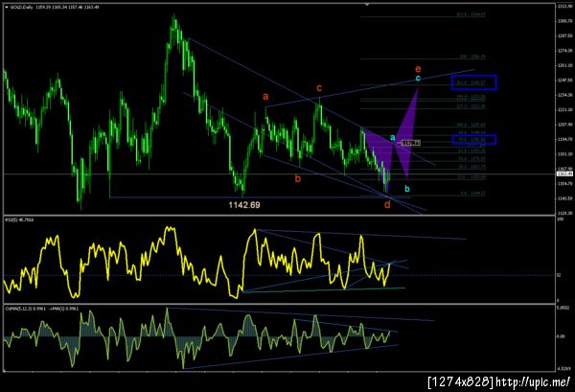Click the GOLD,Daily chart title dropdown arrow
The height and width of the screenshot is (392, 575).
(x=7, y=7)
